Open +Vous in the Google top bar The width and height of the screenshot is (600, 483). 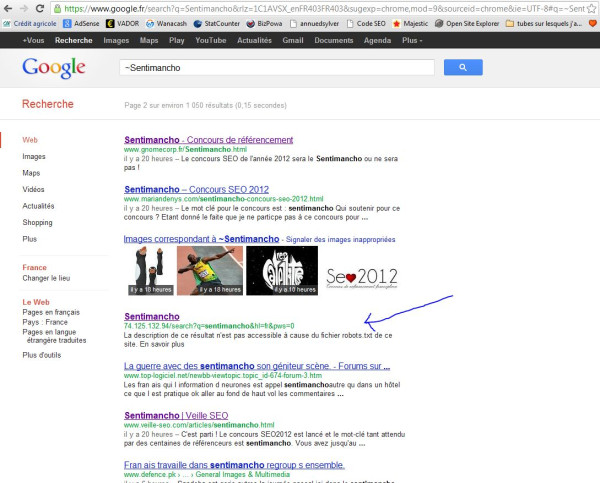[33, 40]
